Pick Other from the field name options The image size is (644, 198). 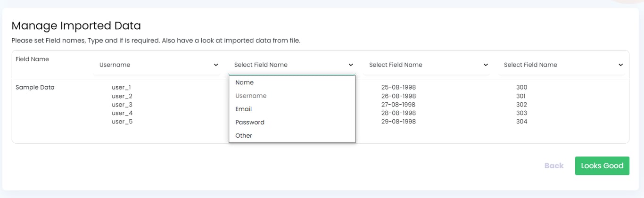tap(244, 135)
